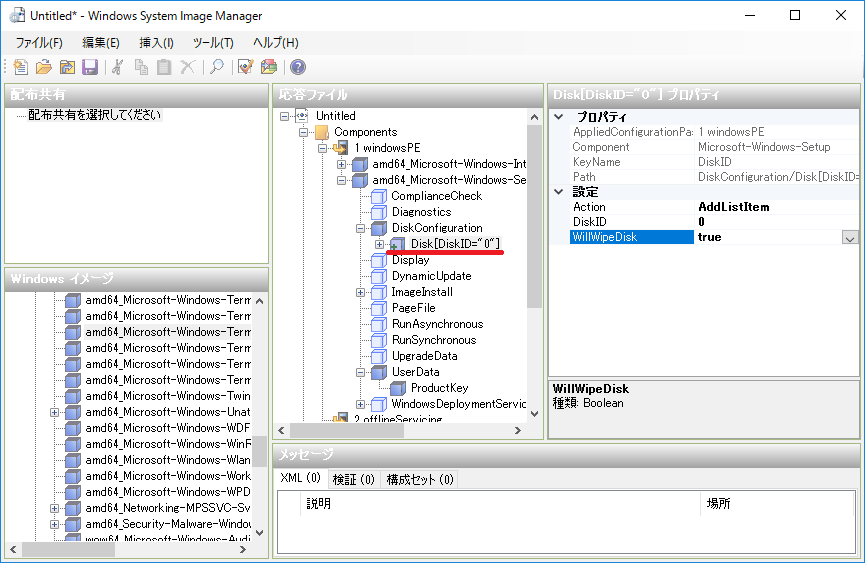The height and width of the screenshot is (563, 865).
Task: Click the answer file pane vertical scrollbar
Action: click(x=534, y=217)
